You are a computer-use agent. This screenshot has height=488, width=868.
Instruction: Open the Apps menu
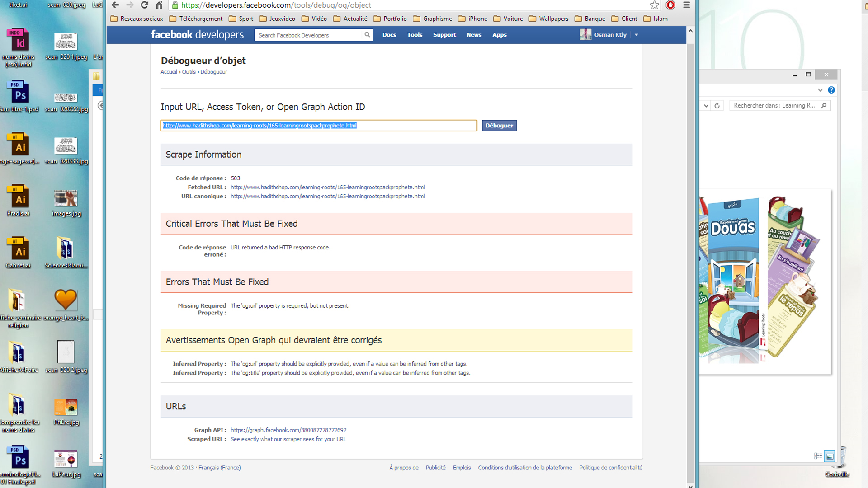tap(499, 35)
